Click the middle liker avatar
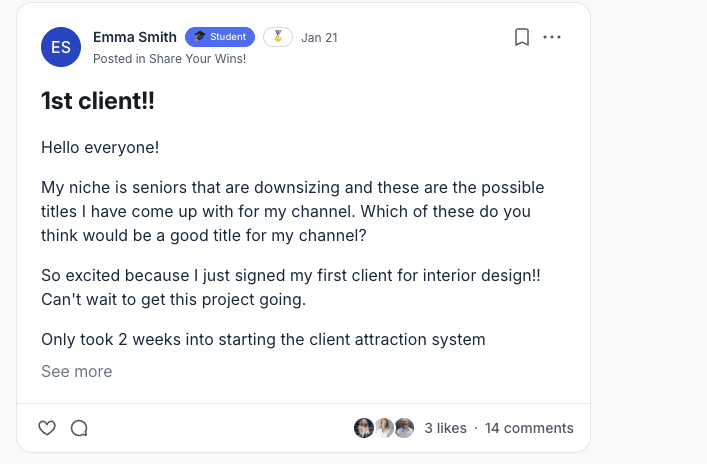 pyautogui.click(x=384, y=428)
